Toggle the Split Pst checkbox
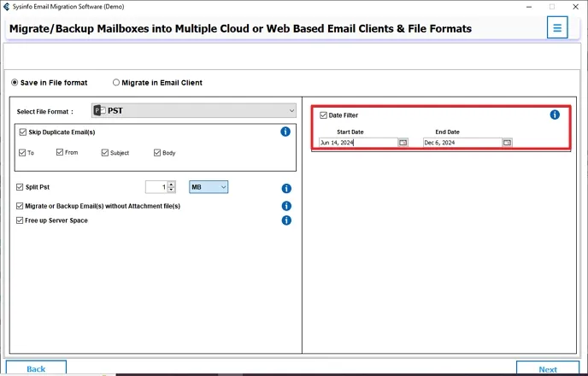The image size is (588, 376). [x=20, y=187]
